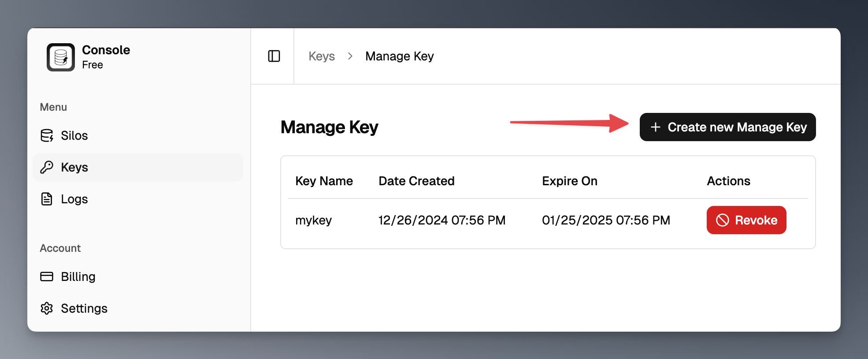Viewport: 868px width, 359px height.
Task: Click the Manage Key page heading
Action: (x=329, y=127)
